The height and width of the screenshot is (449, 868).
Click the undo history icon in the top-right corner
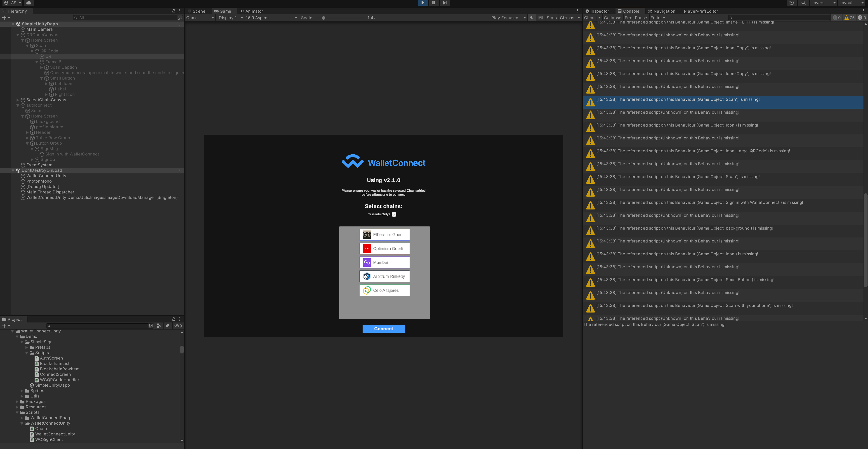[x=792, y=3]
